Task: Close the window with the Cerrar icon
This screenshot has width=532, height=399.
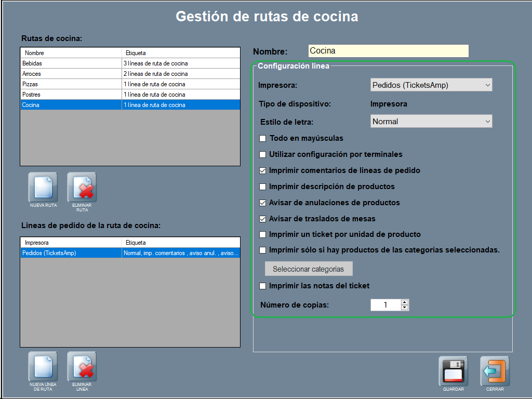Action: (495, 370)
